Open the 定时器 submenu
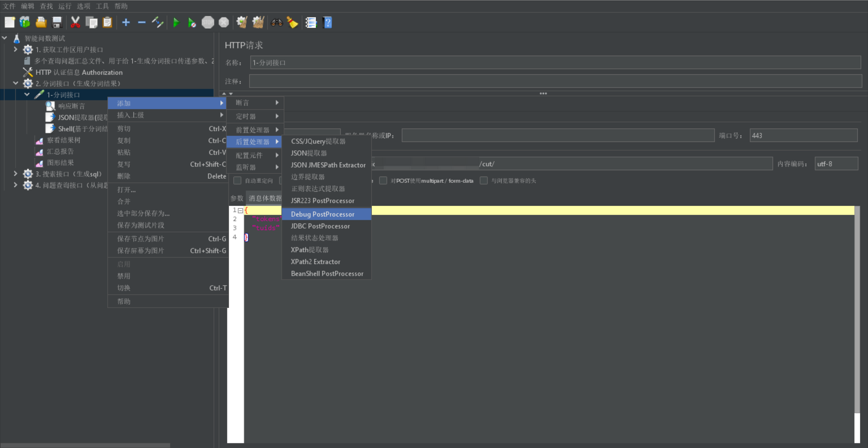Screen dimensions: 868x448 [x=255, y=117]
